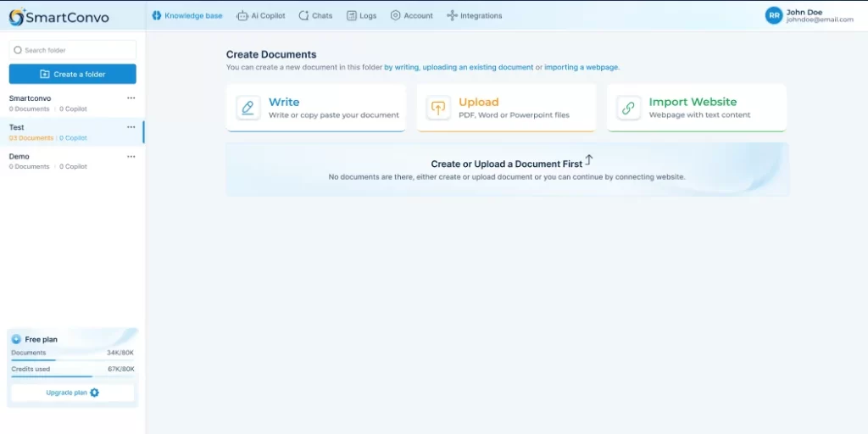
Task: Click the Create Documents heading
Action: 271,54
